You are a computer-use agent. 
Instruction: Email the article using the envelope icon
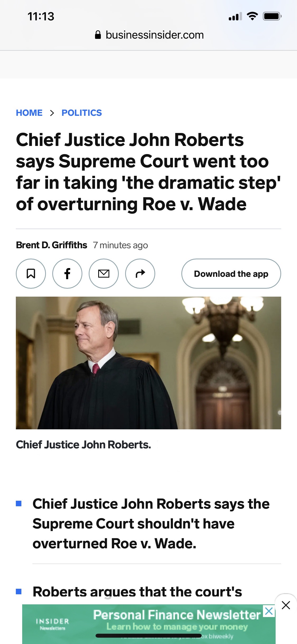pos(104,274)
